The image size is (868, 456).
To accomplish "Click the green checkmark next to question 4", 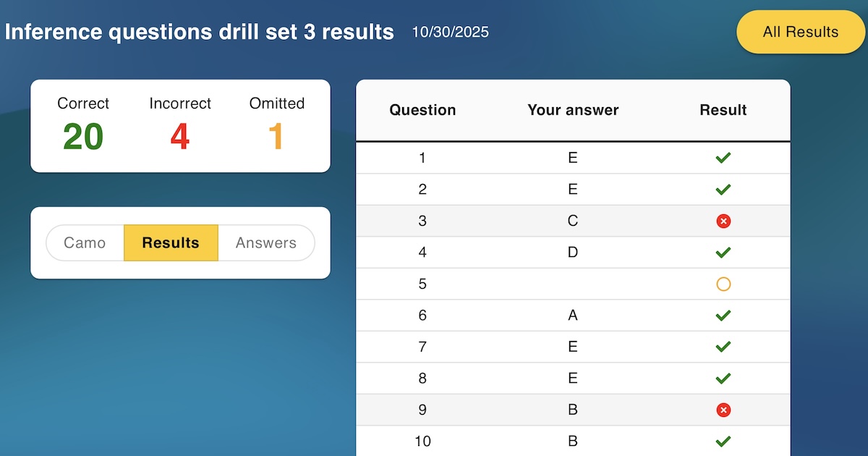I will point(723,252).
